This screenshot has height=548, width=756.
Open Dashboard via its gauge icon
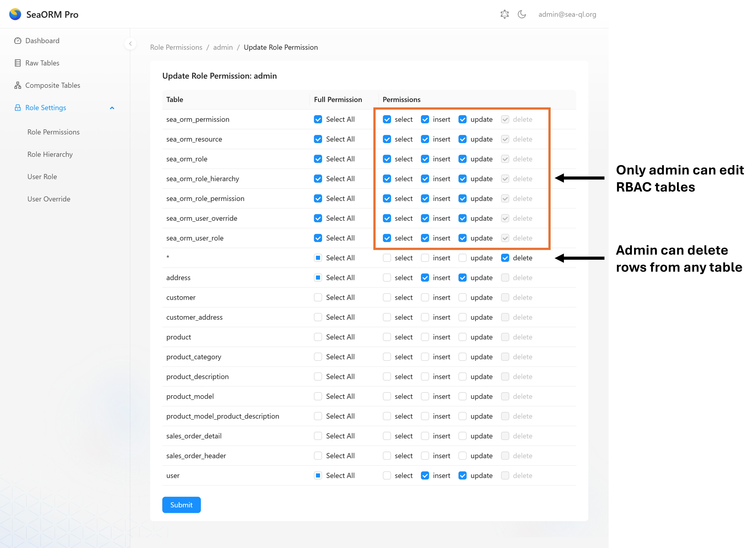(x=18, y=41)
